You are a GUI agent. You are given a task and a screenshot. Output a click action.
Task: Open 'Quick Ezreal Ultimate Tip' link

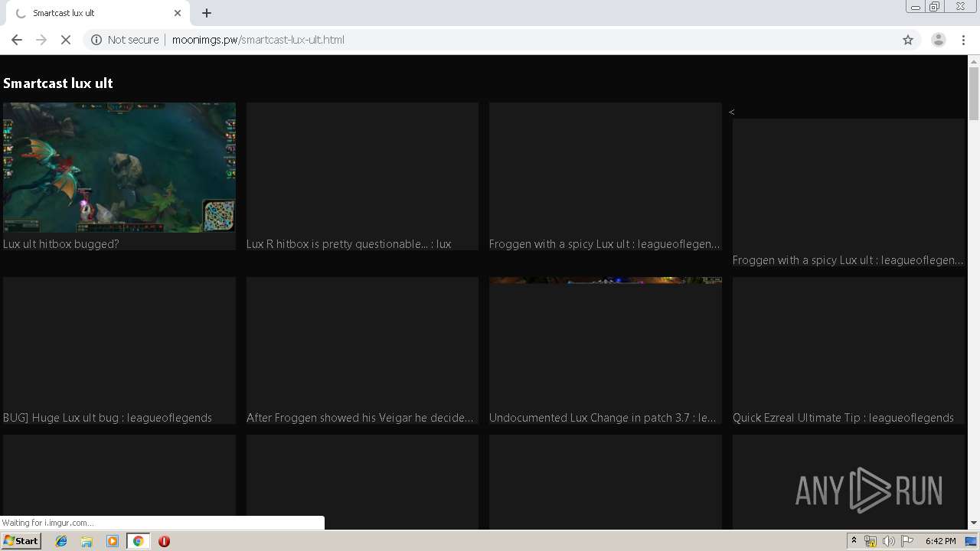[843, 418]
